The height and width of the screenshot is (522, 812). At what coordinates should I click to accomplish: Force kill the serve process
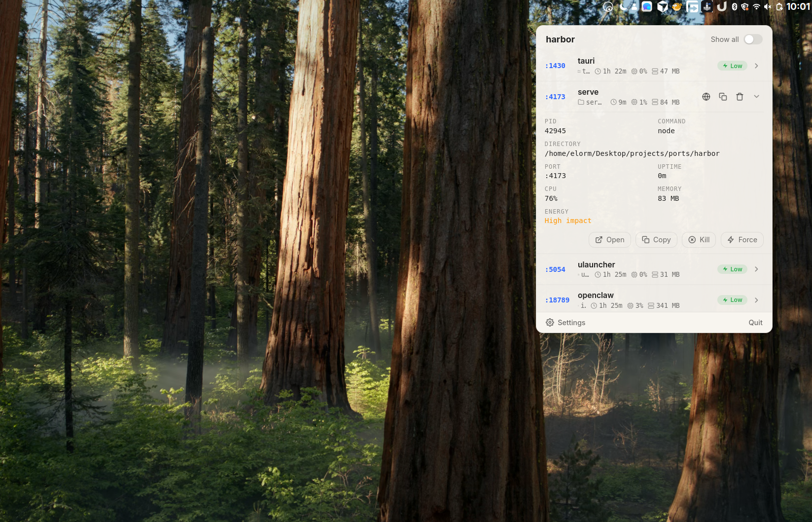(x=742, y=240)
